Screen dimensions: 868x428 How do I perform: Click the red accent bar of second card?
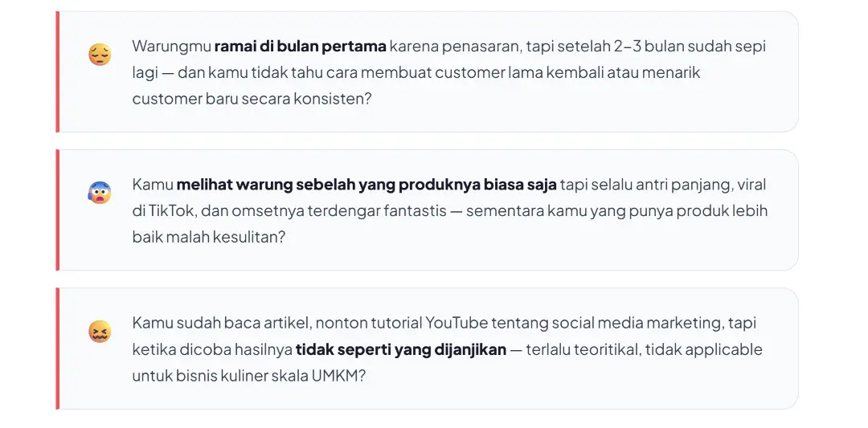58,210
